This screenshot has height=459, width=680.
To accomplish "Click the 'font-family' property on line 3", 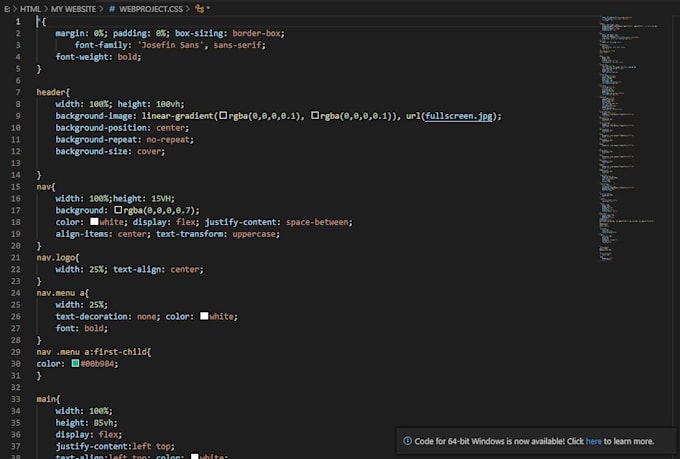I will click(101, 45).
